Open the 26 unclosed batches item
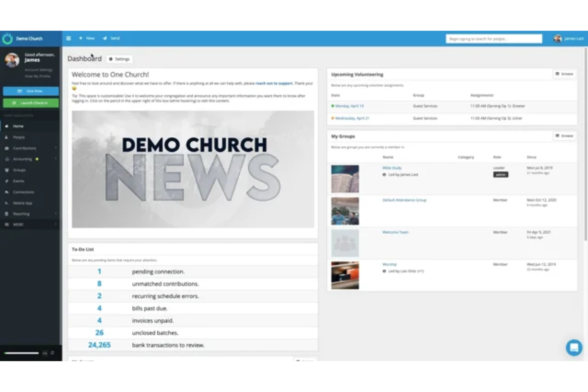 coord(193,333)
